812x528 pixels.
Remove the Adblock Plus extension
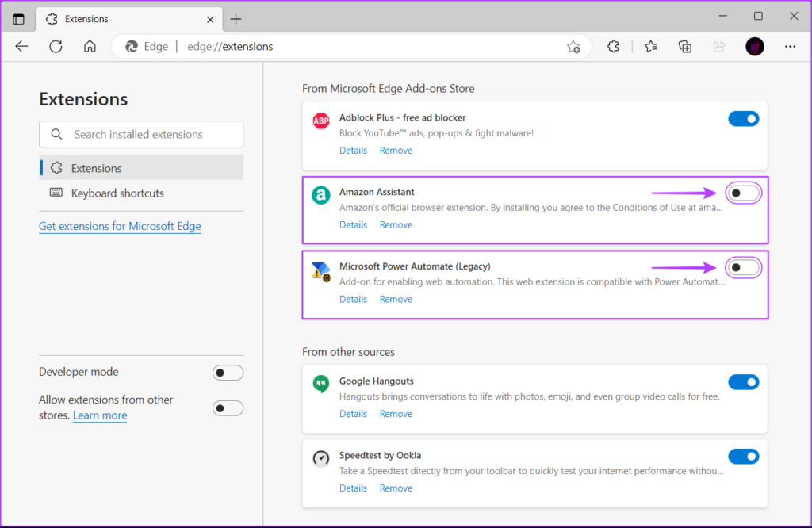coord(396,150)
